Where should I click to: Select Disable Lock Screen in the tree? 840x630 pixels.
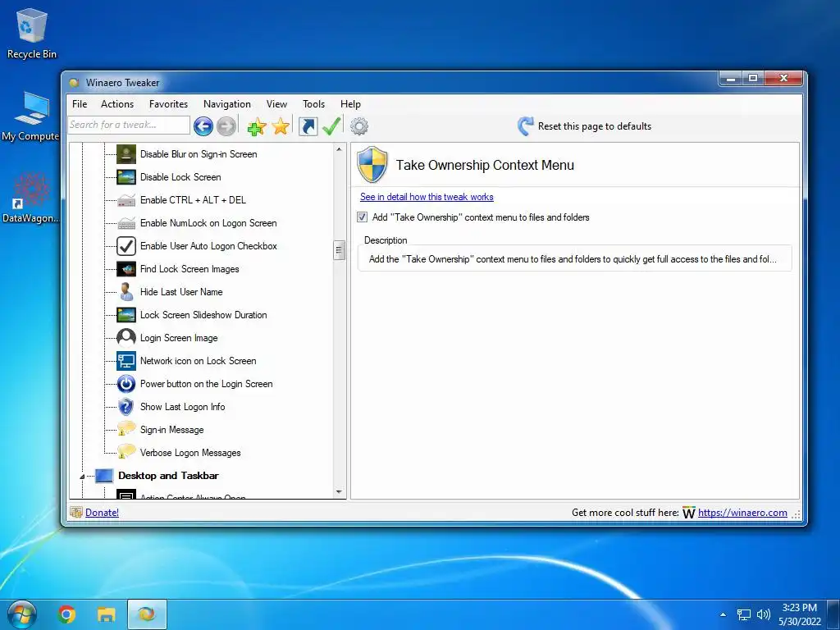pyautogui.click(x=180, y=177)
